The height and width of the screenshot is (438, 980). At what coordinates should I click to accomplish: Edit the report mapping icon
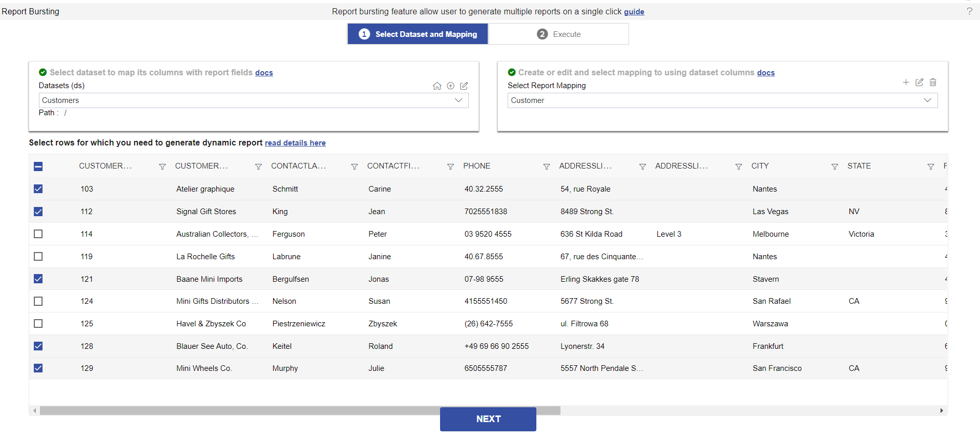click(x=920, y=82)
